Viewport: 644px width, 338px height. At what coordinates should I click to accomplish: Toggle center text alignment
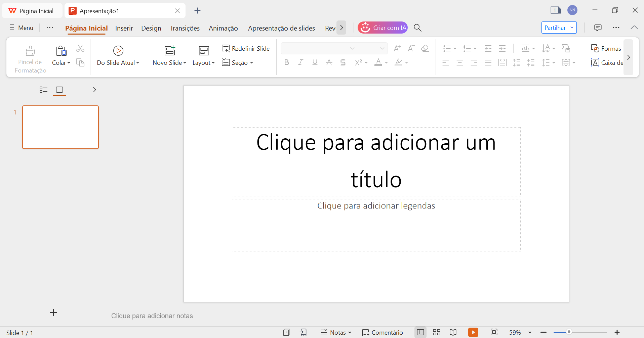pyautogui.click(x=460, y=62)
